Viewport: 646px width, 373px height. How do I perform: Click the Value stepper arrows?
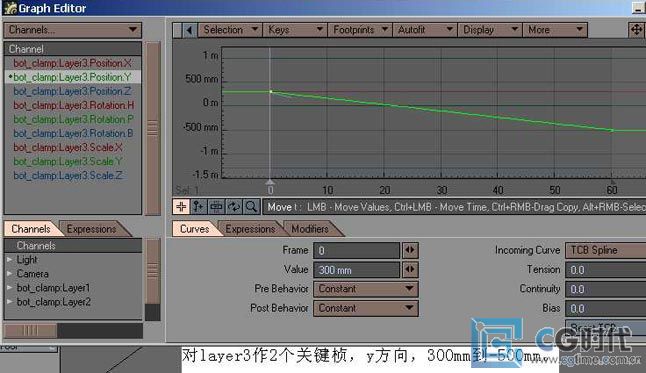(410, 270)
